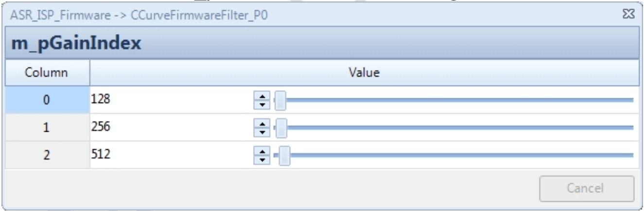Decrease row 1 value with down arrow
The image size is (644, 211).
[x=262, y=132]
